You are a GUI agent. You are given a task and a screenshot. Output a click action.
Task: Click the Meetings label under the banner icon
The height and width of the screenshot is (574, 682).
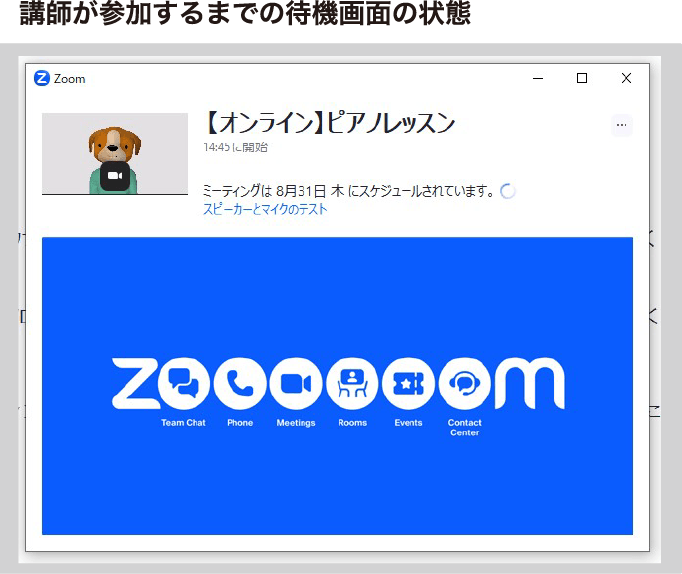point(296,423)
